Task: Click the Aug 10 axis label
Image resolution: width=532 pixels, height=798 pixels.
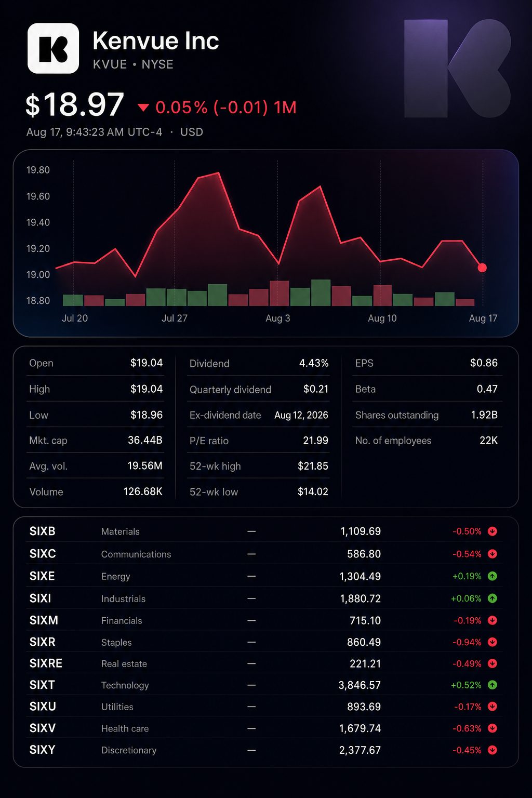Action: [382, 318]
